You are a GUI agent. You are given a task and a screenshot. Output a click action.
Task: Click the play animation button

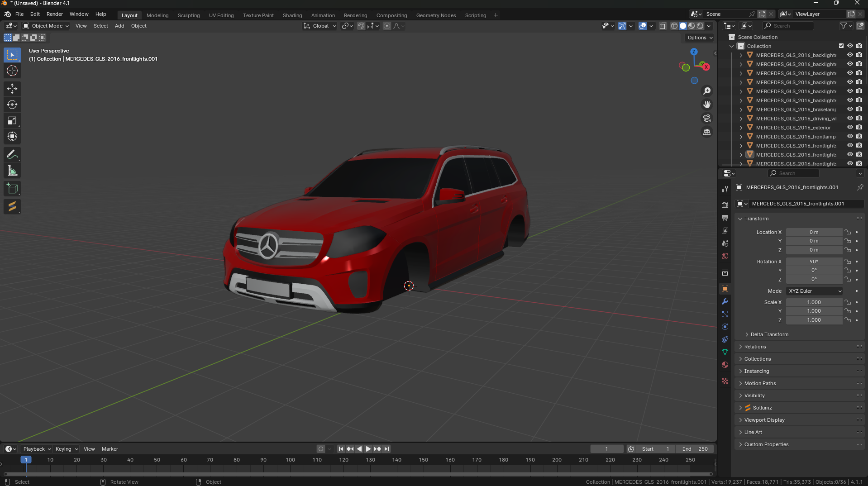(x=368, y=449)
